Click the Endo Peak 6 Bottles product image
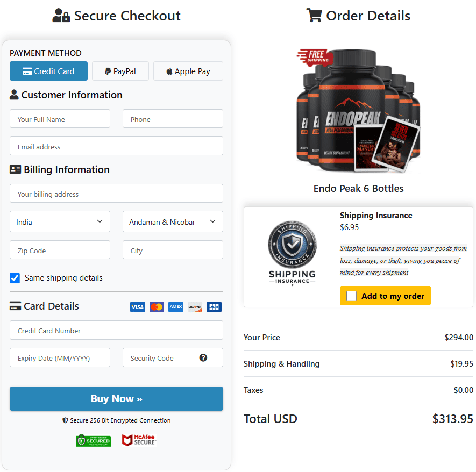This screenshot has width=476, height=472. (x=358, y=111)
